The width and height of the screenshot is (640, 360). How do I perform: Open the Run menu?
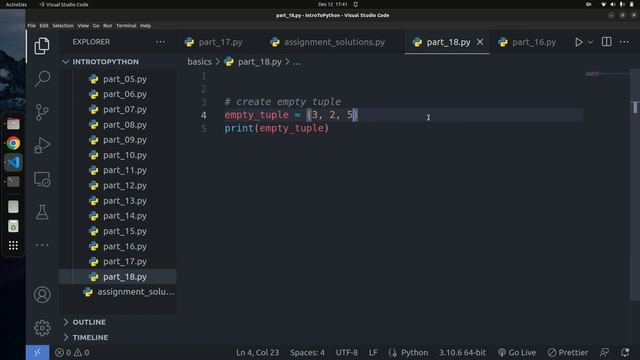107,25
